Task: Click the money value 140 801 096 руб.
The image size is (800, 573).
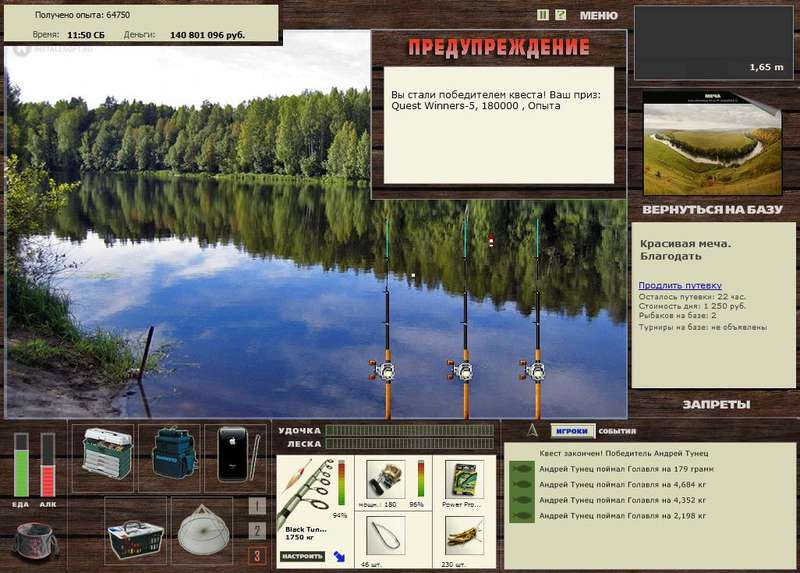Action: [x=207, y=35]
